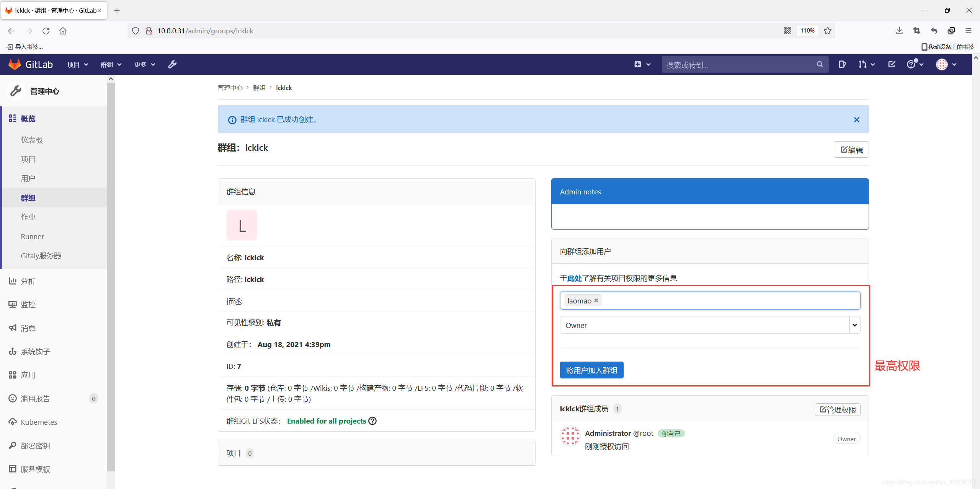Open the issues icon in top navbar
The image size is (980, 489).
[842, 64]
